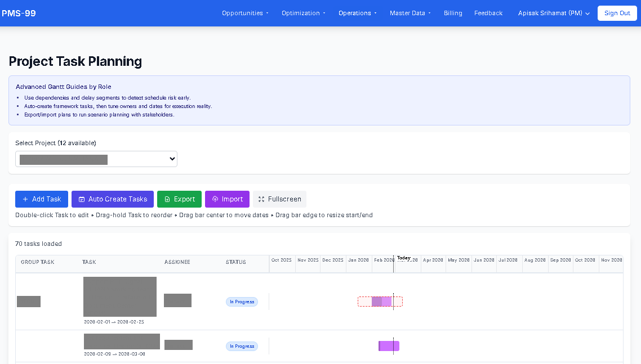Click the PMS-99 logo link
Screen dimensions: 641x364
[19, 13]
